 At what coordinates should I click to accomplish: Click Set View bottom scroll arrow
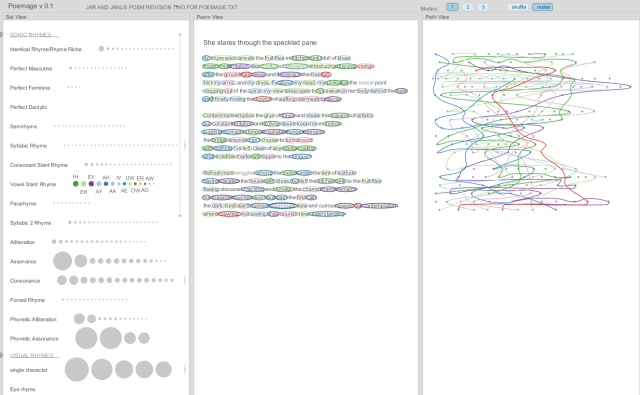(x=180, y=215)
